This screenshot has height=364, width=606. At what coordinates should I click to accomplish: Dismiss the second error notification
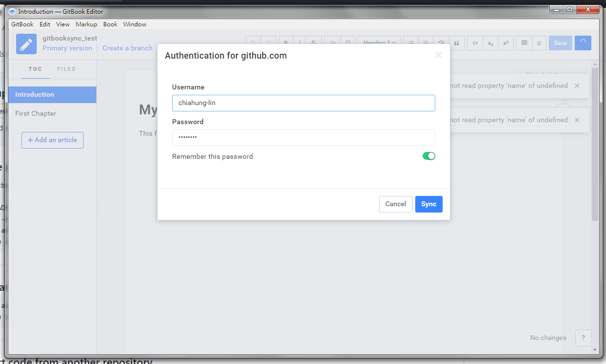coord(577,120)
